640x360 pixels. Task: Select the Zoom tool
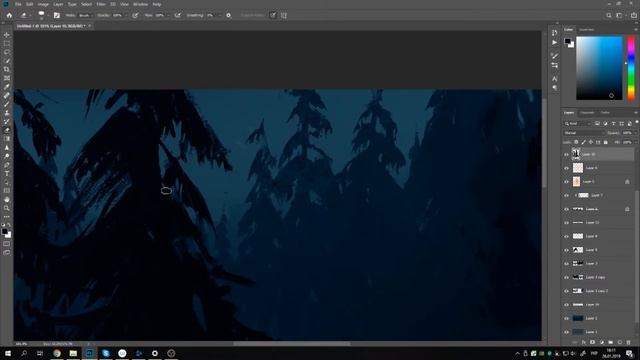pos(7,208)
